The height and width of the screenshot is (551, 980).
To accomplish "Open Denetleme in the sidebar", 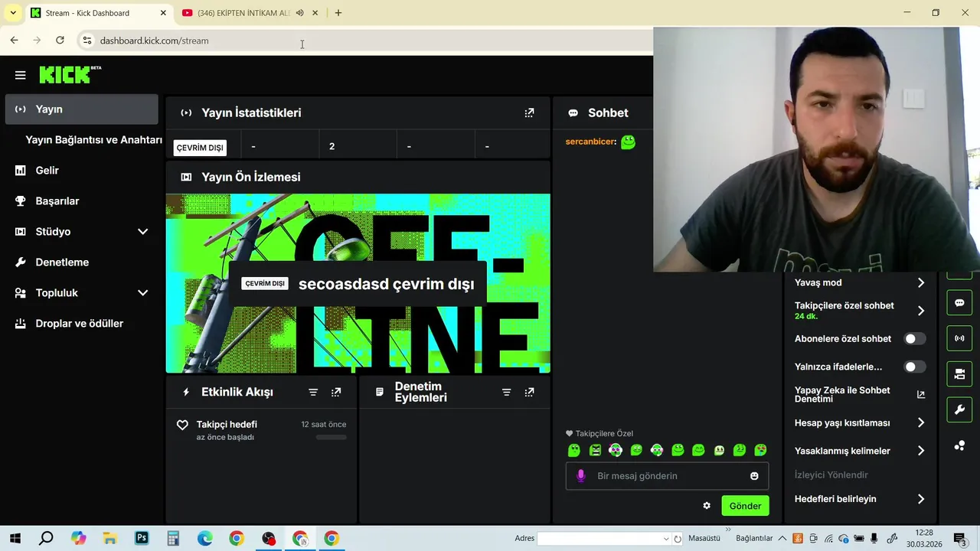I will pyautogui.click(x=81, y=262).
